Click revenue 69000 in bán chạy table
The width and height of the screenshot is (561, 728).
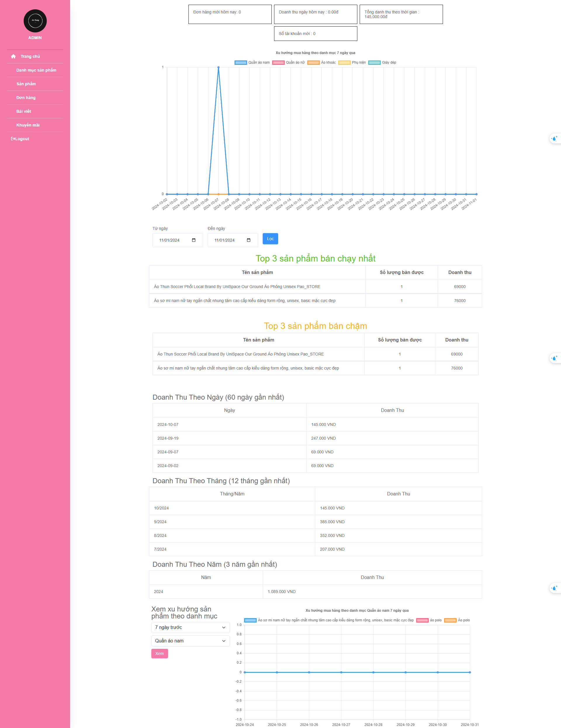460,287
